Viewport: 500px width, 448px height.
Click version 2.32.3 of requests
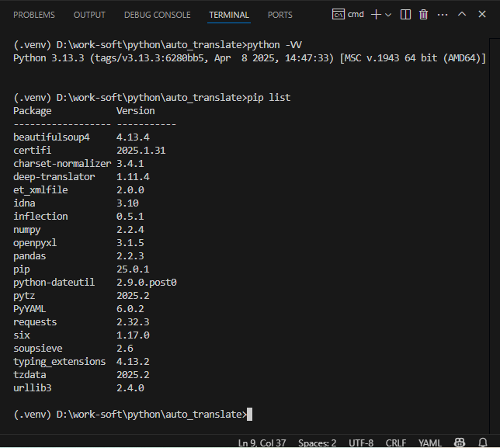click(x=133, y=322)
